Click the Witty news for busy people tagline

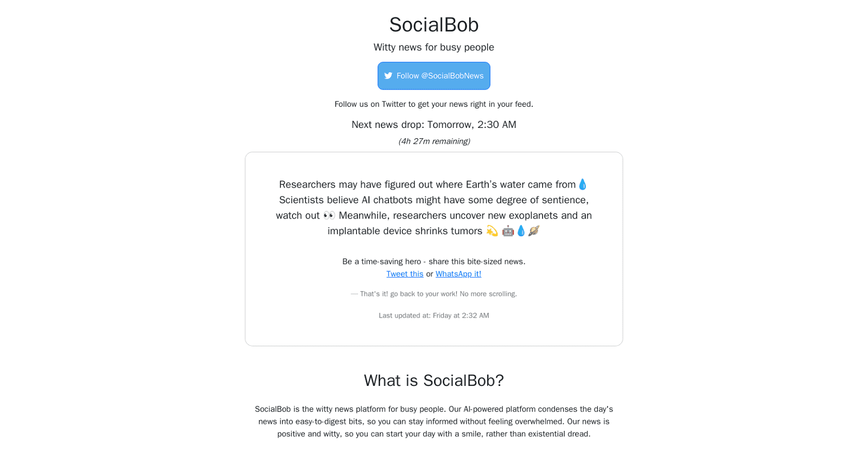click(x=433, y=47)
